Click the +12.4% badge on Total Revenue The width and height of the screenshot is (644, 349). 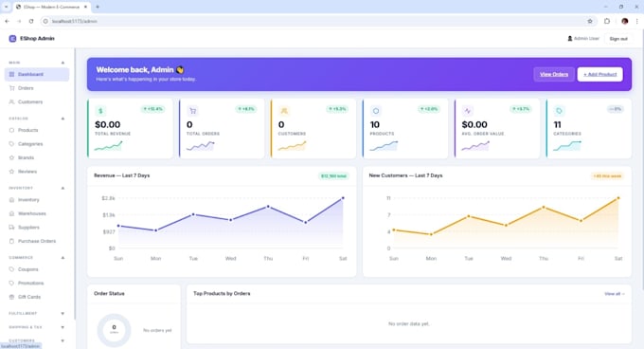pos(152,109)
